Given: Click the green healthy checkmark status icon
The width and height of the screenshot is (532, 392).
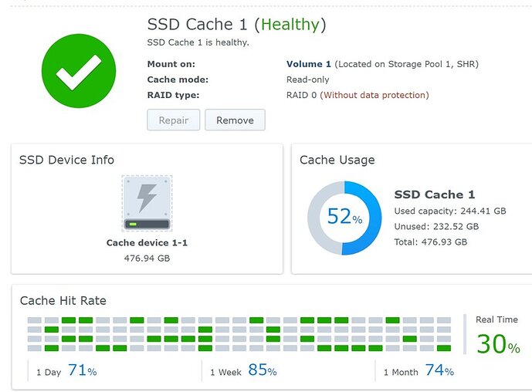Looking at the screenshot, I should 78,70.
